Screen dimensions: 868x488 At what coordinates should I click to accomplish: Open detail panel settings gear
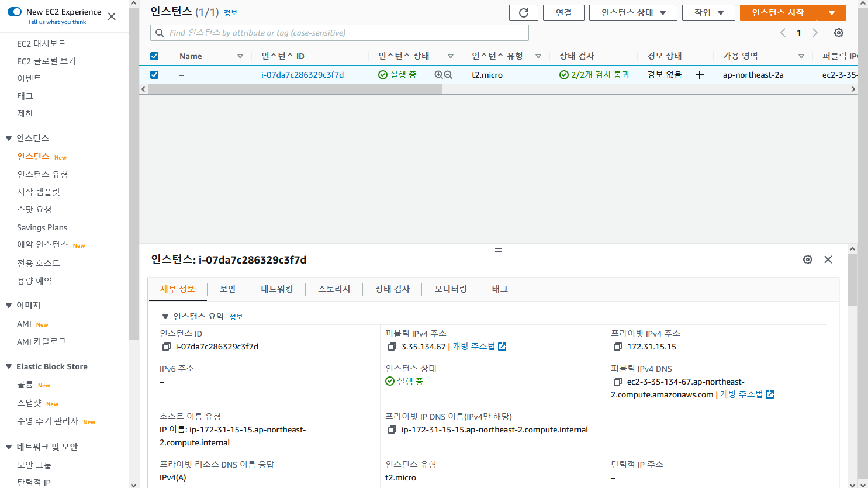[808, 259]
